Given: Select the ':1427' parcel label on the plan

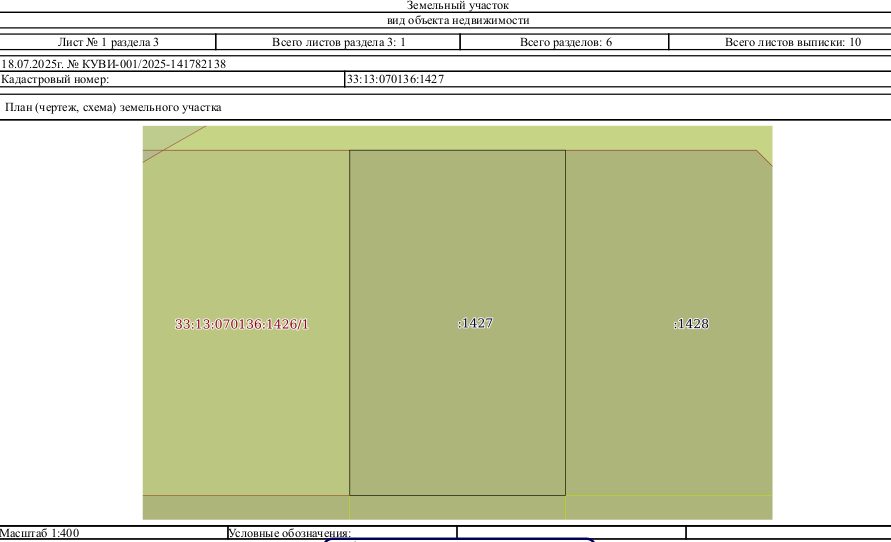Looking at the screenshot, I should tap(476, 323).
